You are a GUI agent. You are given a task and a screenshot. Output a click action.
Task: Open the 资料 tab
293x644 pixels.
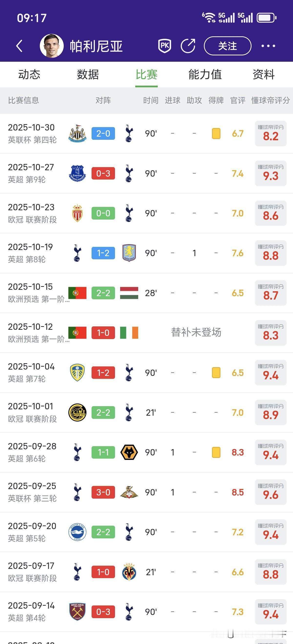(x=263, y=74)
